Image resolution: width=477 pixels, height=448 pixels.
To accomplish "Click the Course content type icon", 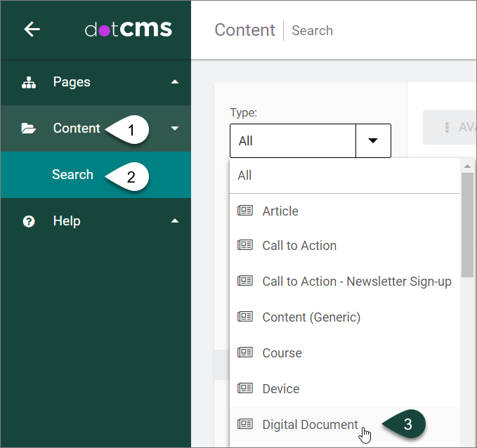I will pyautogui.click(x=245, y=353).
